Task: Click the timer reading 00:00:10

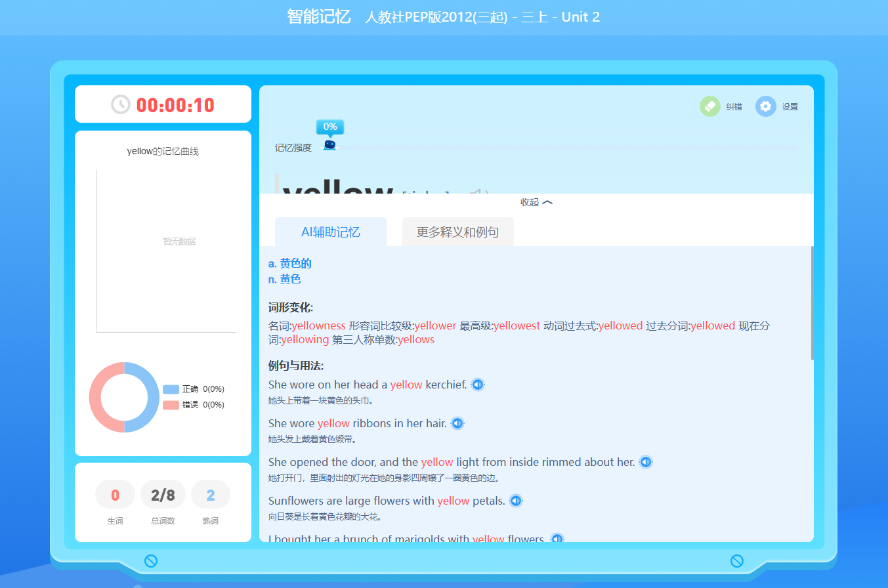Action: point(175,105)
